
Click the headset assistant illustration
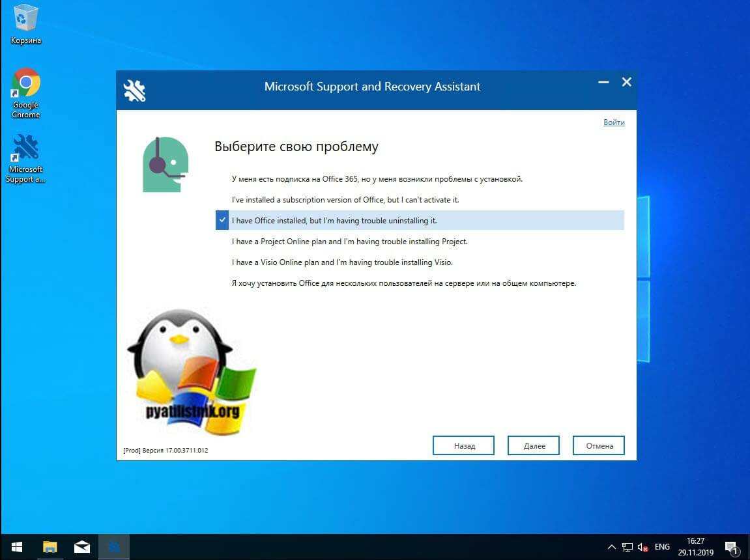point(165,164)
